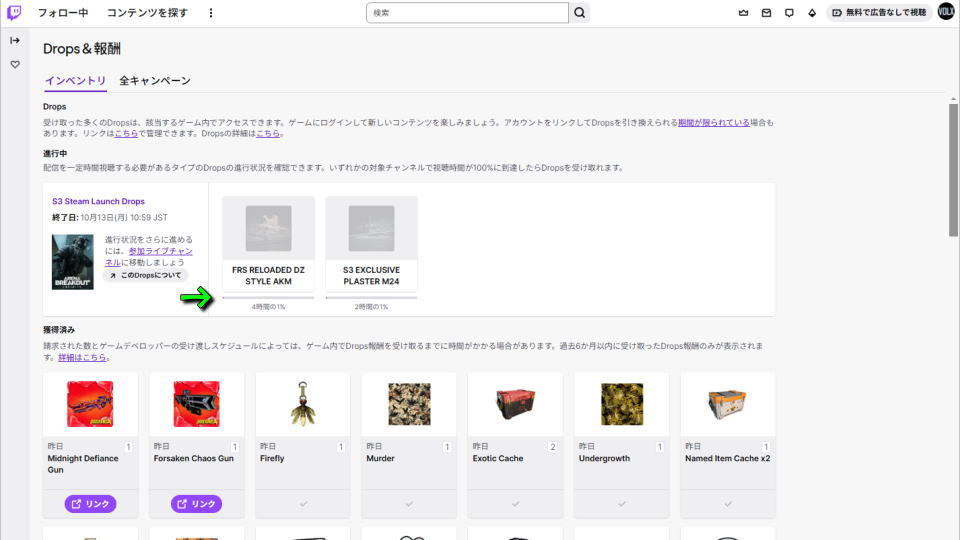Click Forsaken Chaos Gun image
The image size is (960, 540).
pos(197,404)
